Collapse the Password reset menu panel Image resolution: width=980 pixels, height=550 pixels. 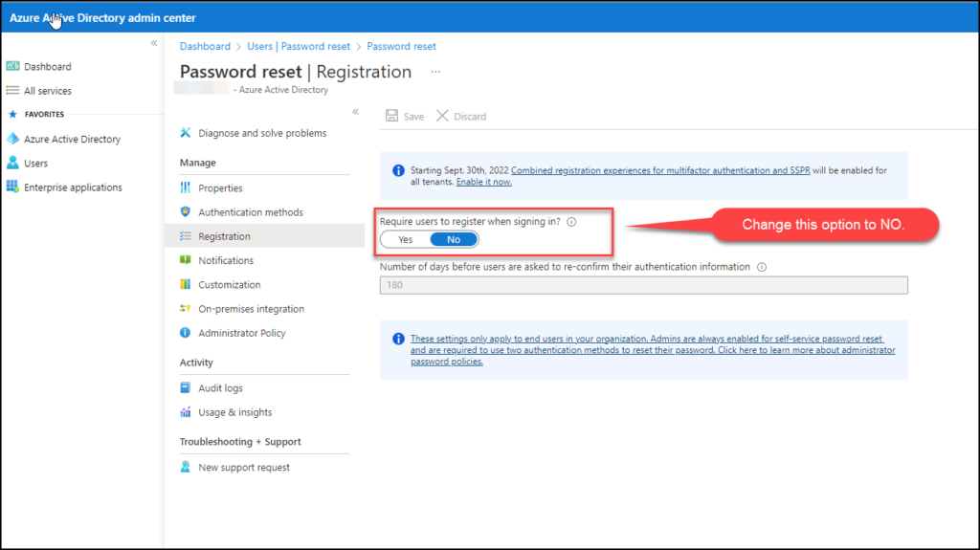click(356, 112)
